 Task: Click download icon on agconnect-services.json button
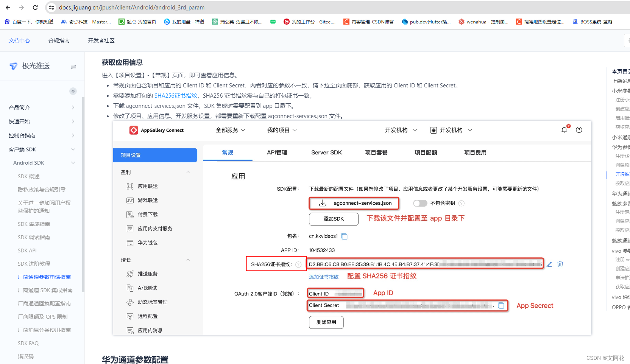pos(323,203)
